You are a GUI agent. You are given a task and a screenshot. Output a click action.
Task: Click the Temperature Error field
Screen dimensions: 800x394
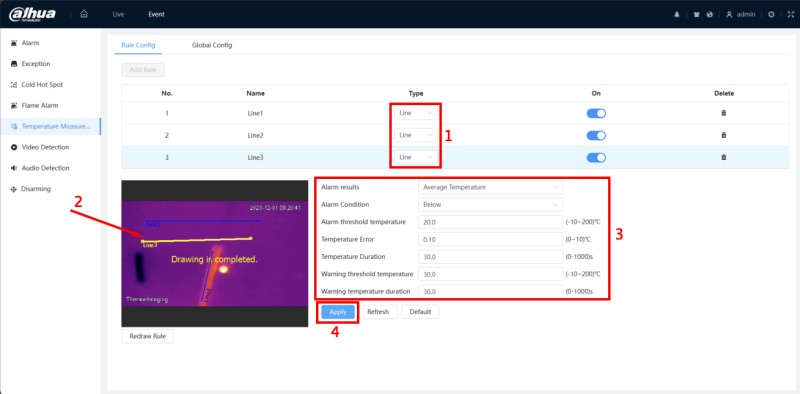490,239
